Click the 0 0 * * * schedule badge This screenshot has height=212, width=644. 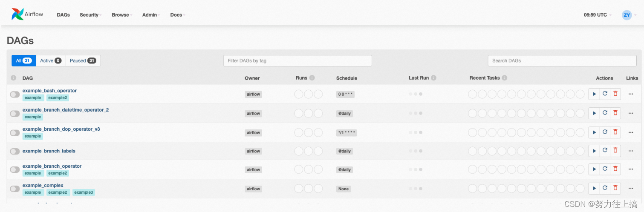pos(345,95)
